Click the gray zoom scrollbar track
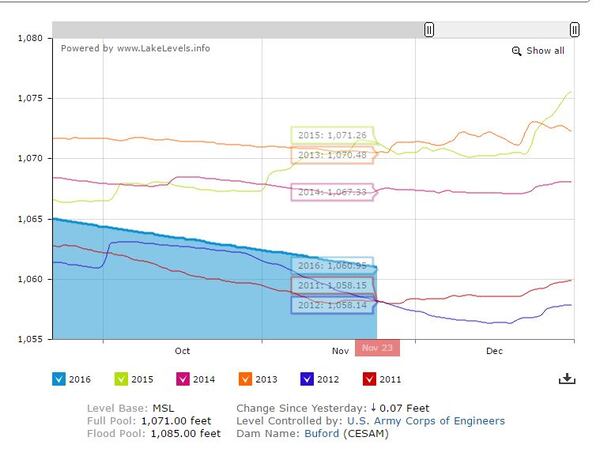This screenshot has height=456, width=600. click(x=240, y=30)
